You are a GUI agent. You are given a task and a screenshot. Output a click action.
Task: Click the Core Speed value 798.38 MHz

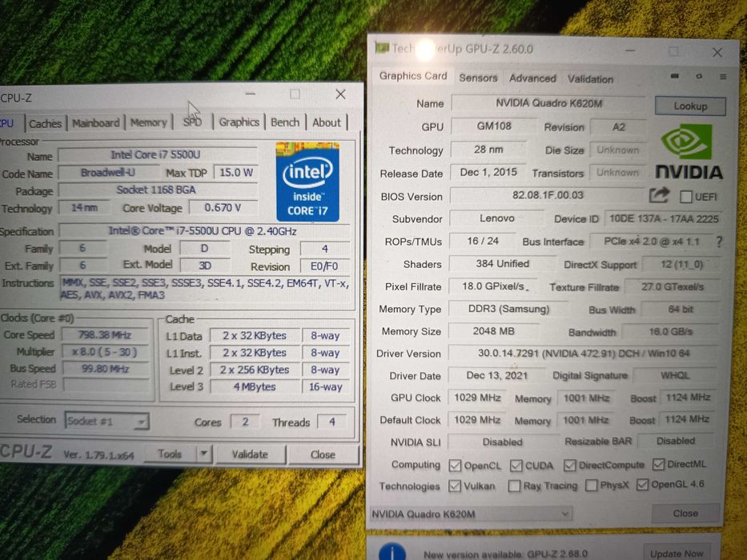click(x=105, y=334)
